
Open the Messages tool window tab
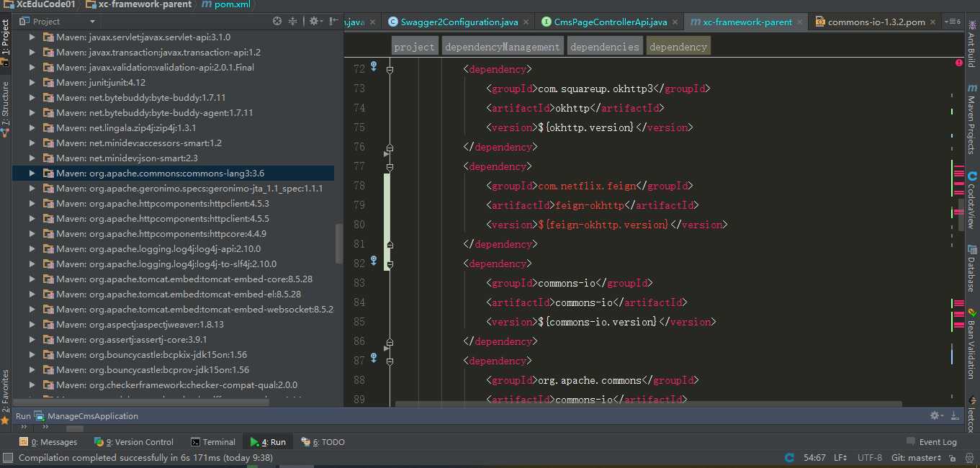pyautogui.click(x=48, y=441)
